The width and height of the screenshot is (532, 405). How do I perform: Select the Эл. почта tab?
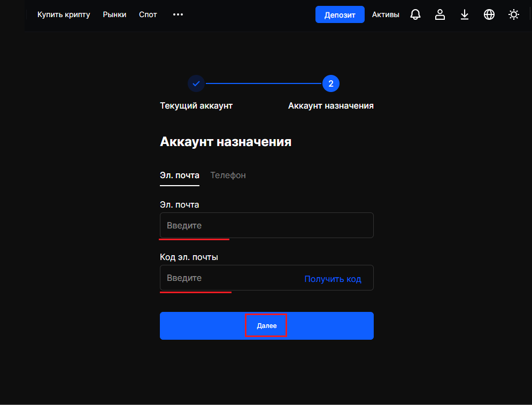tap(180, 175)
